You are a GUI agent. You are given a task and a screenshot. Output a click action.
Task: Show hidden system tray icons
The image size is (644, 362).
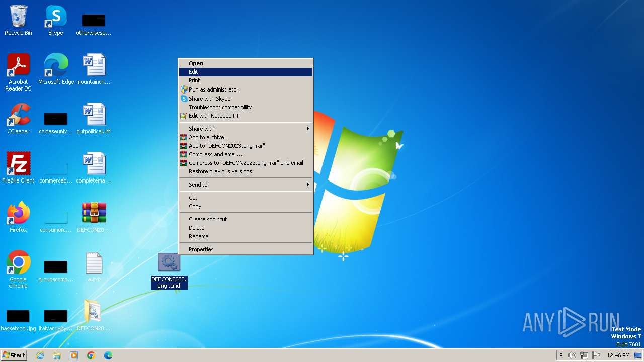pyautogui.click(x=561, y=355)
